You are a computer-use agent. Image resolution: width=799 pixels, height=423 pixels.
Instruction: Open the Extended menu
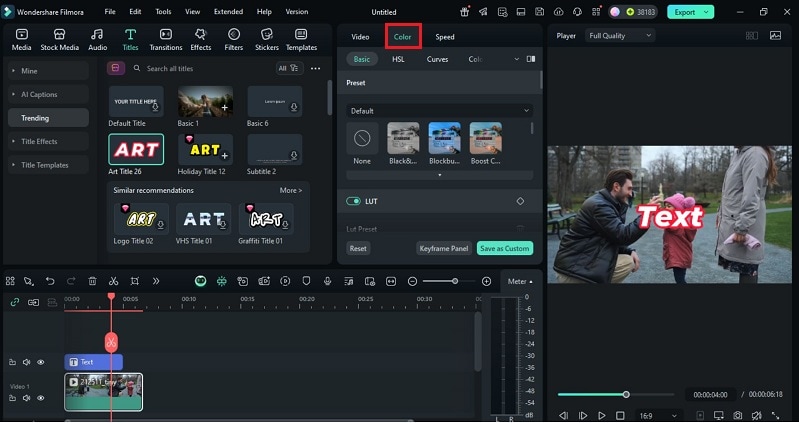[228, 12]
